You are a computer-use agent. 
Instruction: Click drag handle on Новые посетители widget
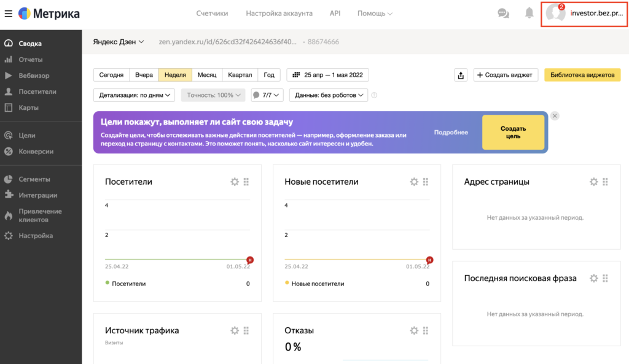426,182
